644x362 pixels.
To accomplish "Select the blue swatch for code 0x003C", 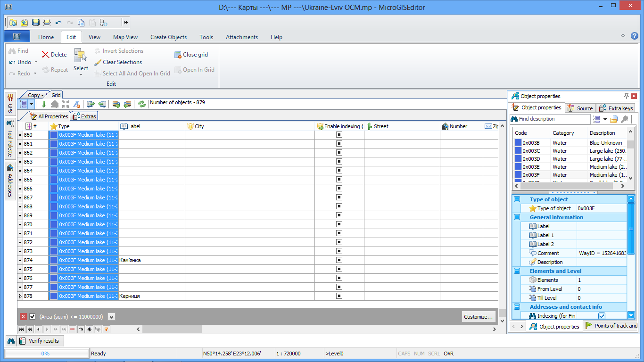I will 518,151.
